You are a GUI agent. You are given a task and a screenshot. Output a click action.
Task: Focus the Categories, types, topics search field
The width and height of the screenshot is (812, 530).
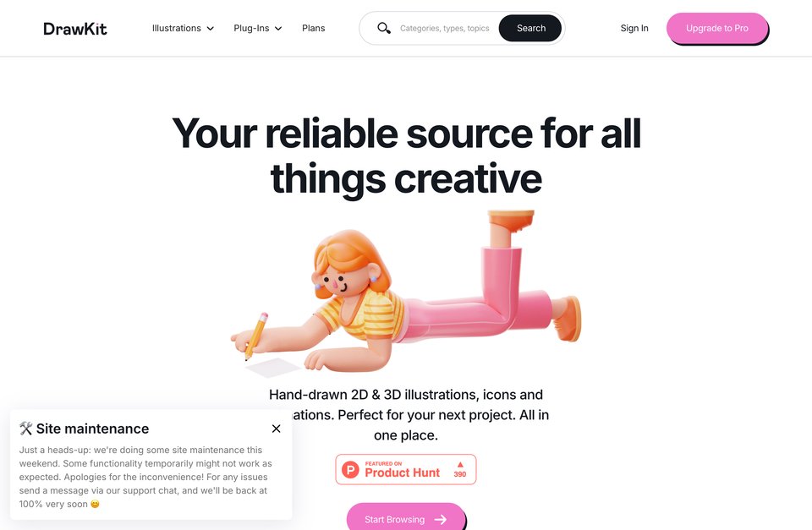445,29
